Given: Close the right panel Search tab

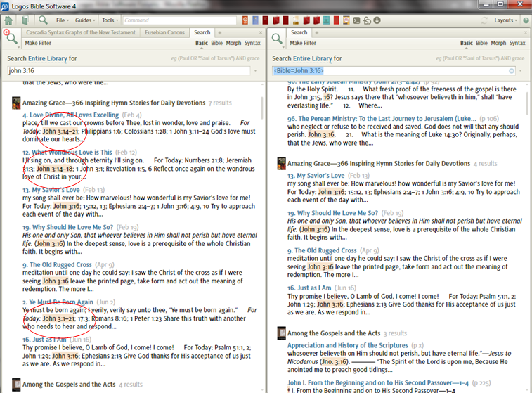Looking at the screenshot, I should [526, 32].
